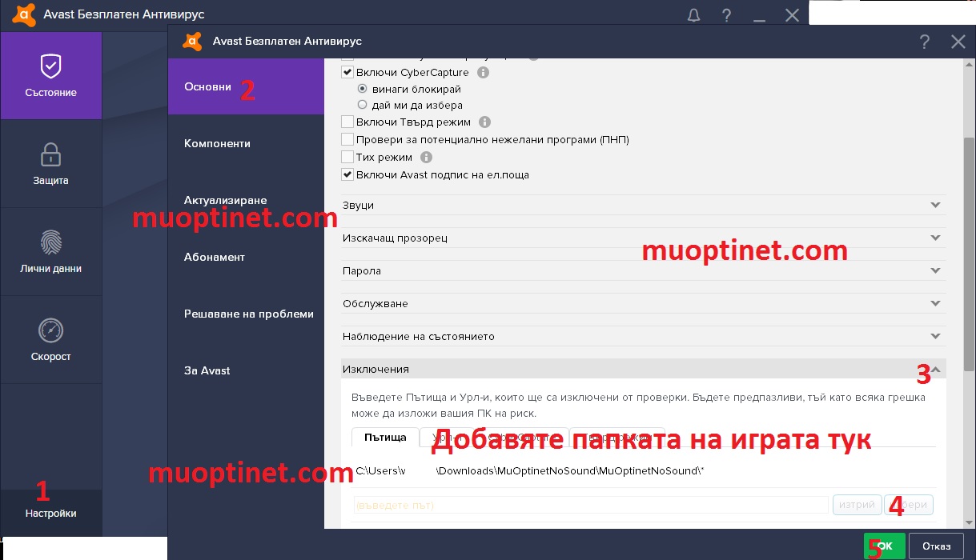Open the За Avast settings category
Image resolution: width=976 pixels, height=560 pixels.
[x=246, y=370]
